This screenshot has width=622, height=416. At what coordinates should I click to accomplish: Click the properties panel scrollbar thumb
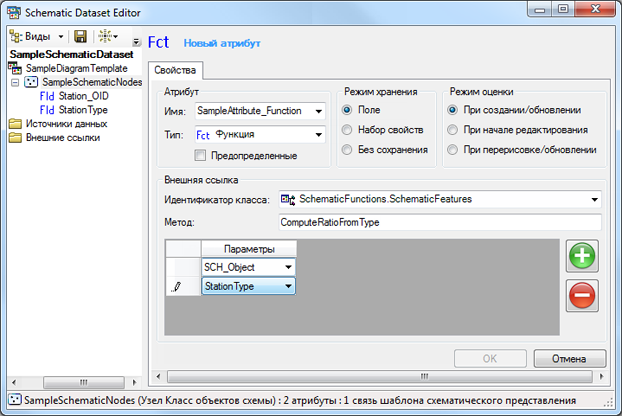pos(380,376)
